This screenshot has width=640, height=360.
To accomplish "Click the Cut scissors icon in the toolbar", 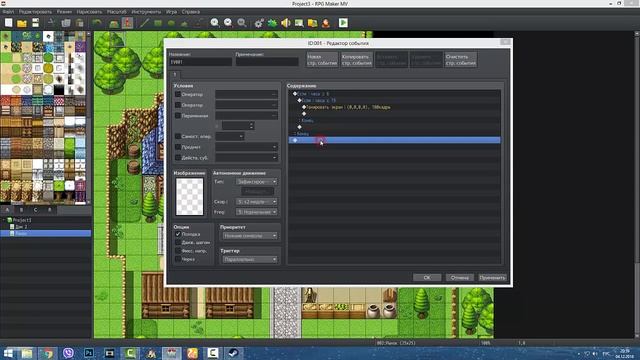I will (51, 23).
